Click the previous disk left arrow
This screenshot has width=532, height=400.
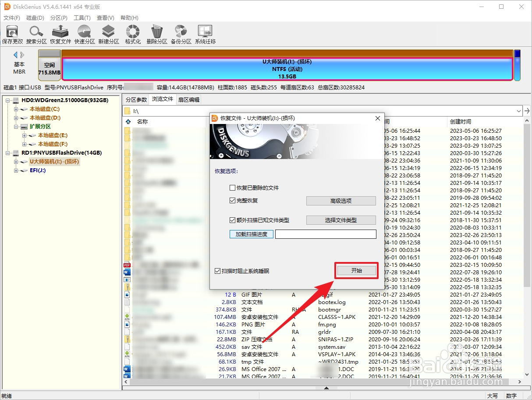click(15, 55)
